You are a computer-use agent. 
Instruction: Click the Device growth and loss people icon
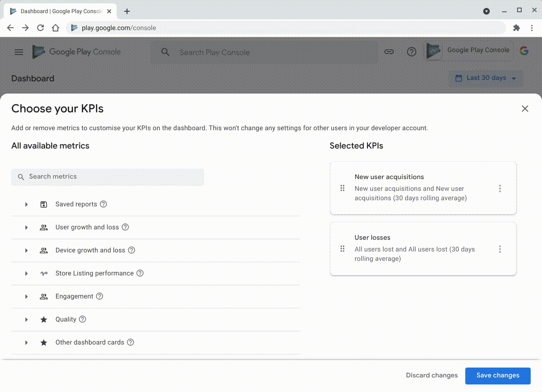point(44,251)
